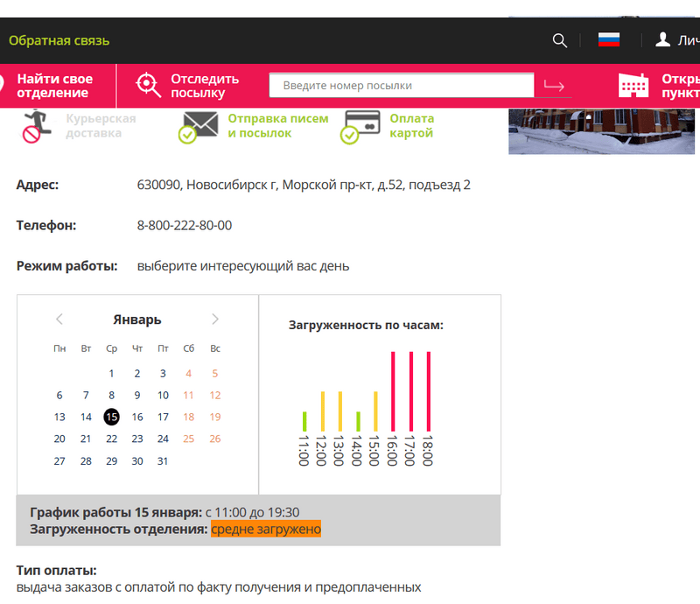The width and height of the screenshot is (700, 604).
Task: Click the red 18:00 load bar
Action: coord(429,391)
